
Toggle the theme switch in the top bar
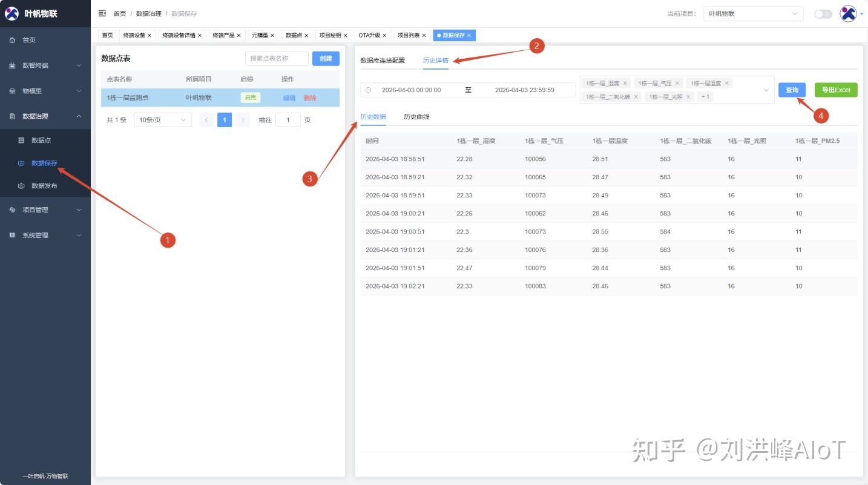823,14
